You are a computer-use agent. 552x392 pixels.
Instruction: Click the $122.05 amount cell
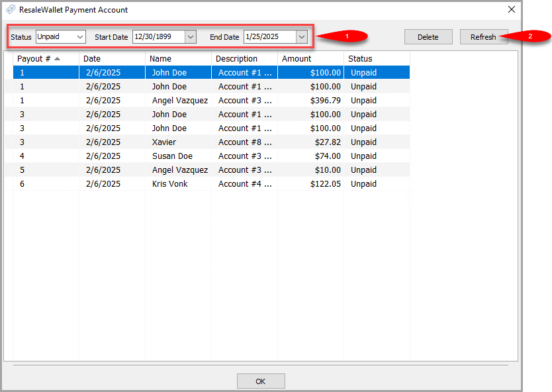point(310,184)
